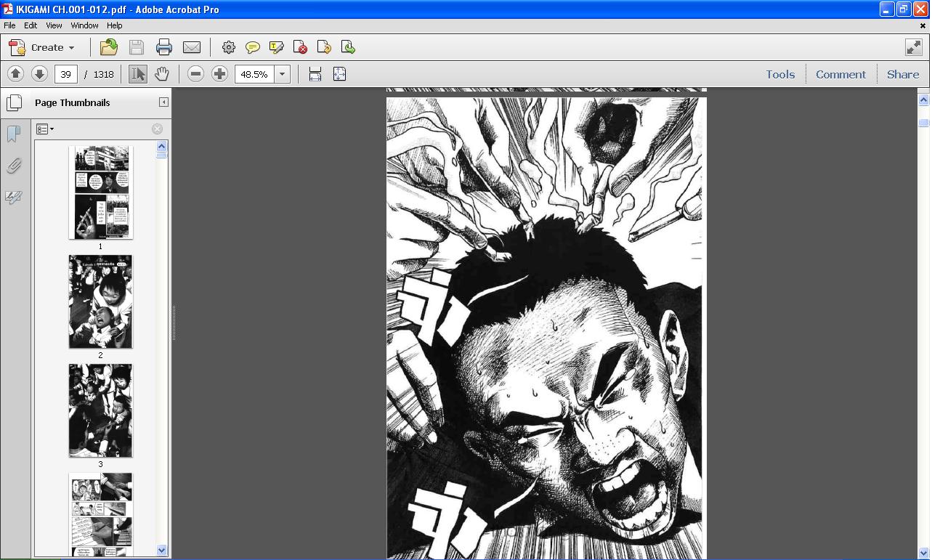Select the highlight text tool

coord(277,48)
